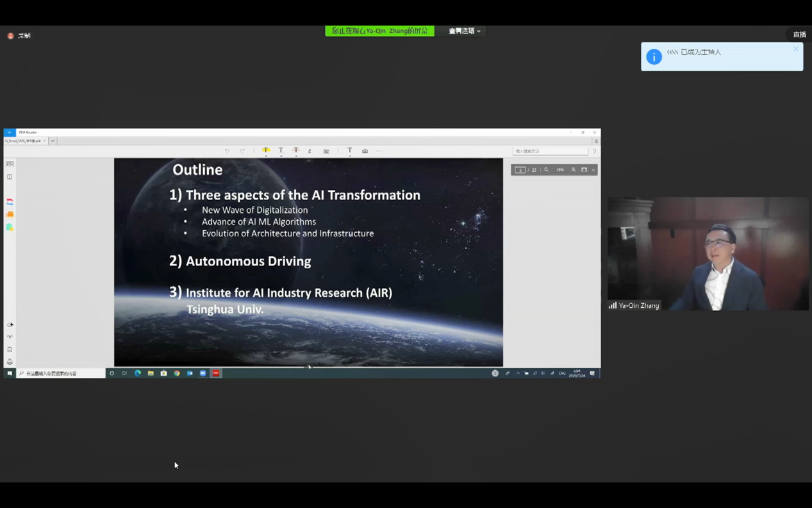Select the yellow highlight text tool
Screen dimensions: 812x508
266,151
